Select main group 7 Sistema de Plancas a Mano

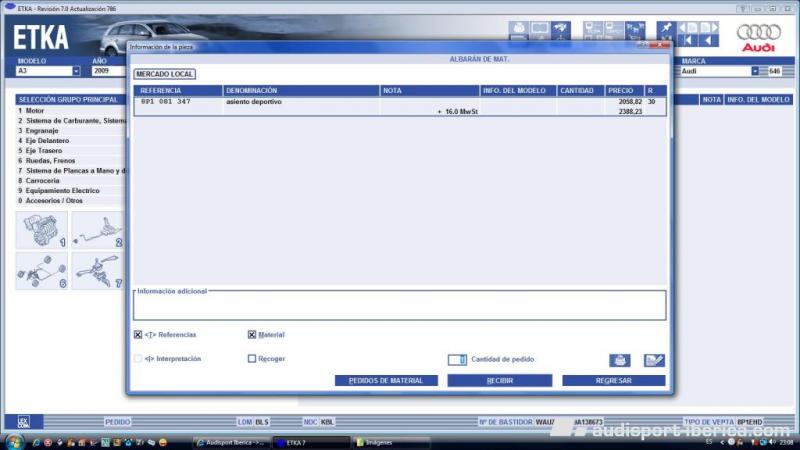(x=71, y=171)
